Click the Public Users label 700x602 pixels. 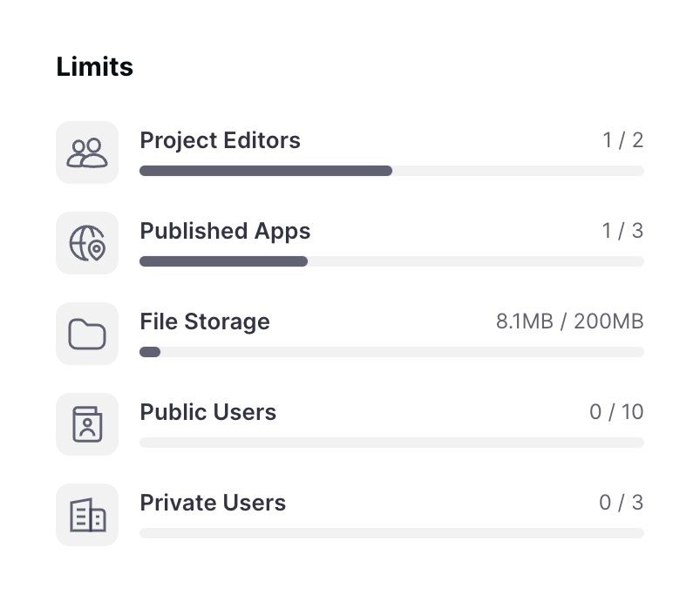(x=208, y=412)
